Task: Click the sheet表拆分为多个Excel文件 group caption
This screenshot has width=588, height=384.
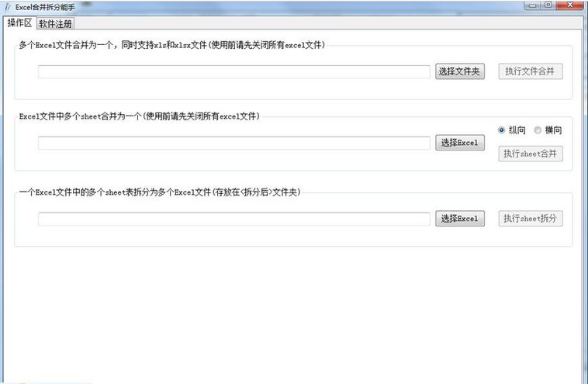Action: 160,192
